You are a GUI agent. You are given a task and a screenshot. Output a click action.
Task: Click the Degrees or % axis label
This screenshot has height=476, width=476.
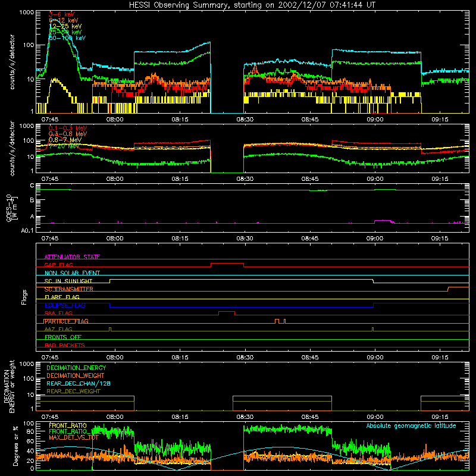click(x=15, y=446)
